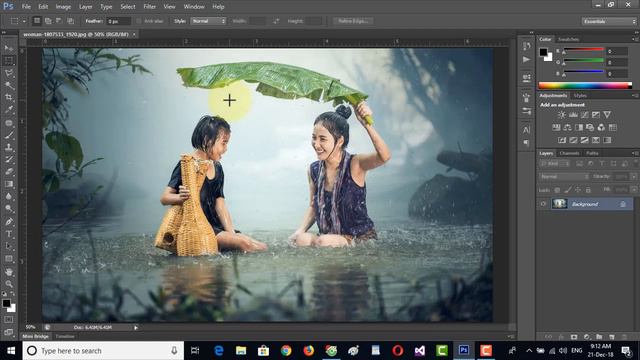The width and height of the screenshot is (640, 360).
Task: Click the foreground color swatch in Color panel
Action: coord(543,52)
